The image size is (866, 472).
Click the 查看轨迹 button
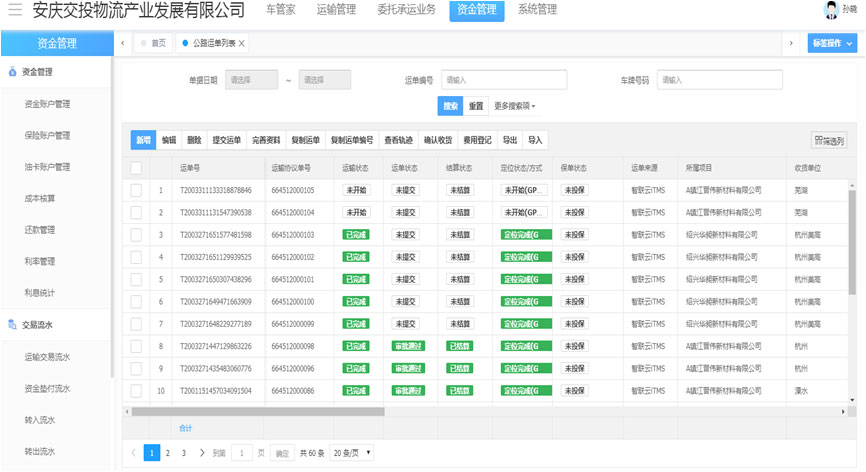[399, 140]
